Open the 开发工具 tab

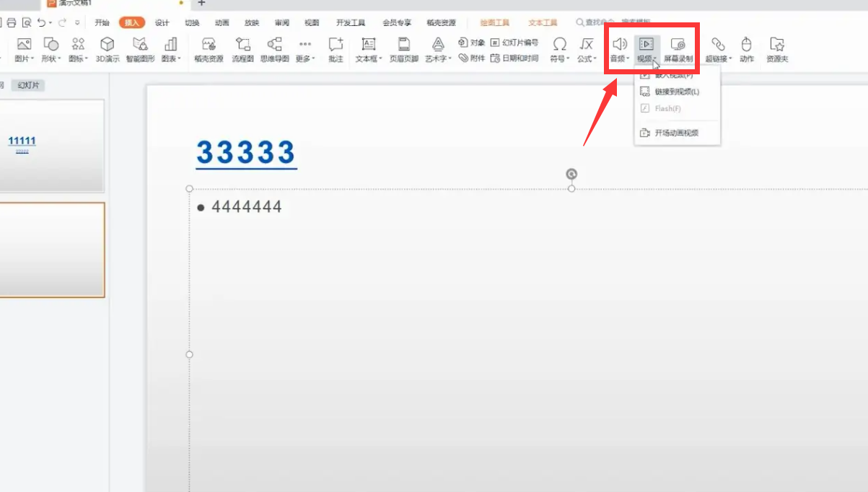click(351, 23)
